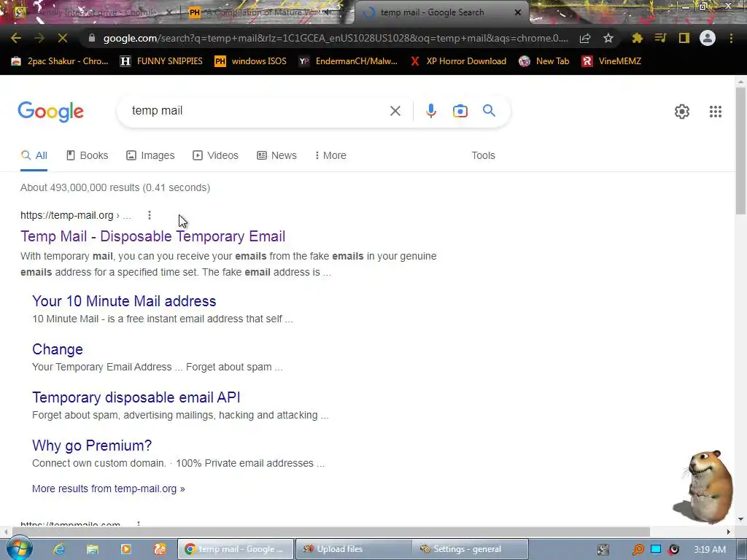Image resolution: width=747 pixels, height=560 pixels.
Task: Stop loading the page
Action: click(63, 38)
